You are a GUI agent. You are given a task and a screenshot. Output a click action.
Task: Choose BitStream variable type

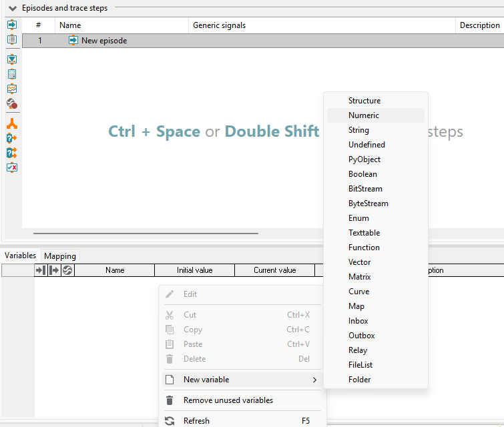point(375,189)
